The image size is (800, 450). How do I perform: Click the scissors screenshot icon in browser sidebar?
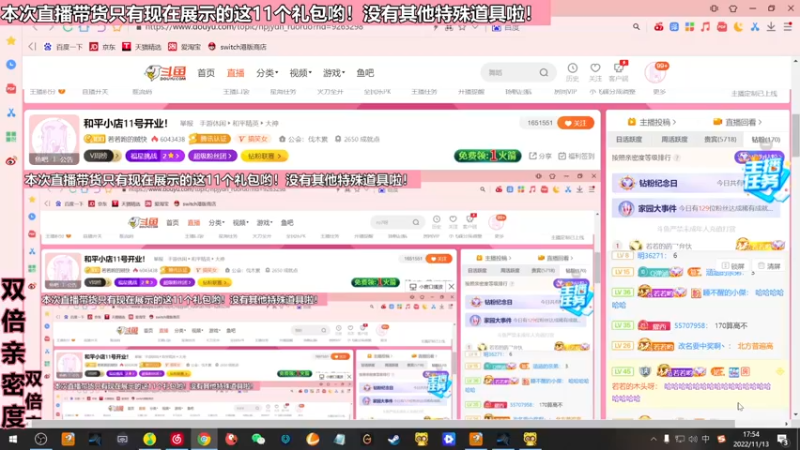11,113
